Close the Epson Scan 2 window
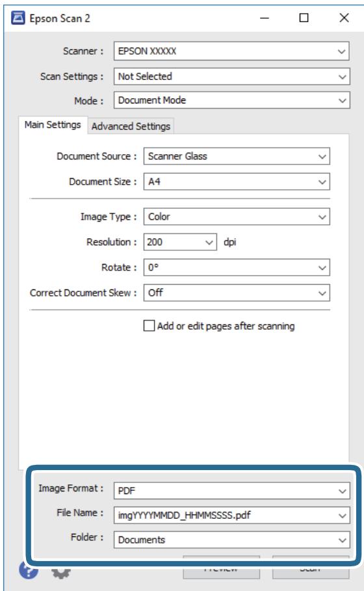 pos(344,18)
